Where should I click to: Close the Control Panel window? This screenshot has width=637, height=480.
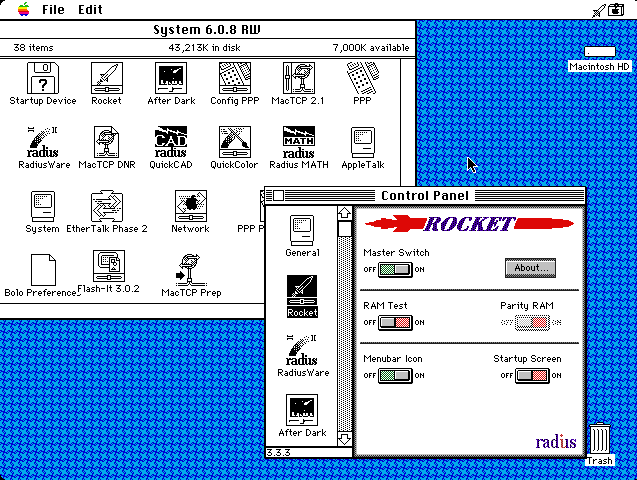pyautogui.click(x=278, y=196)
